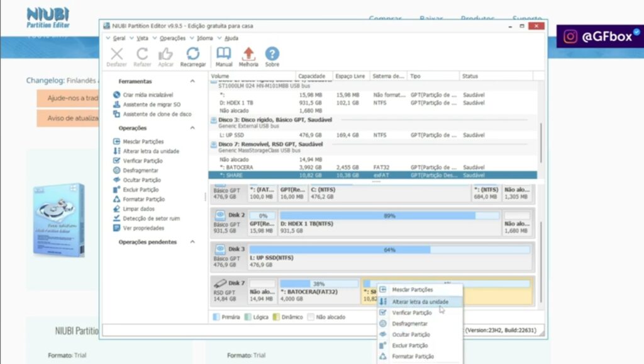Click the Ajude-nos a traduzir webpage button

[68, 98]
